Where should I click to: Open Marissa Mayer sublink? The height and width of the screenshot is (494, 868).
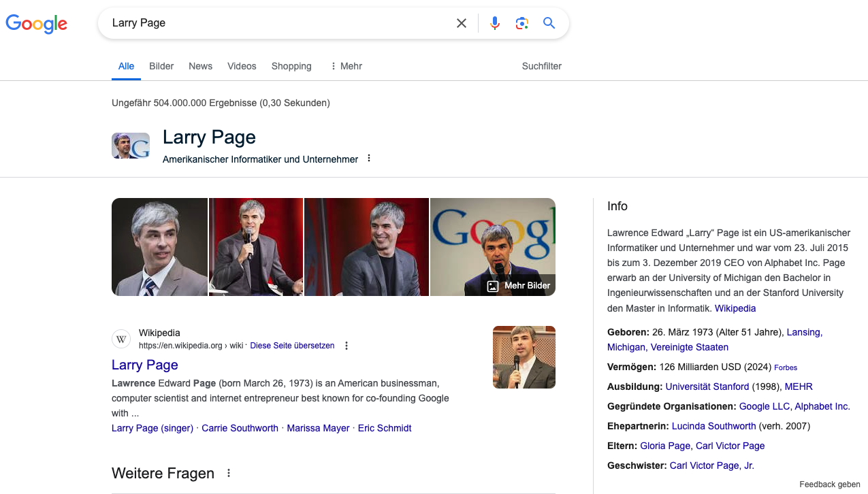318,428
